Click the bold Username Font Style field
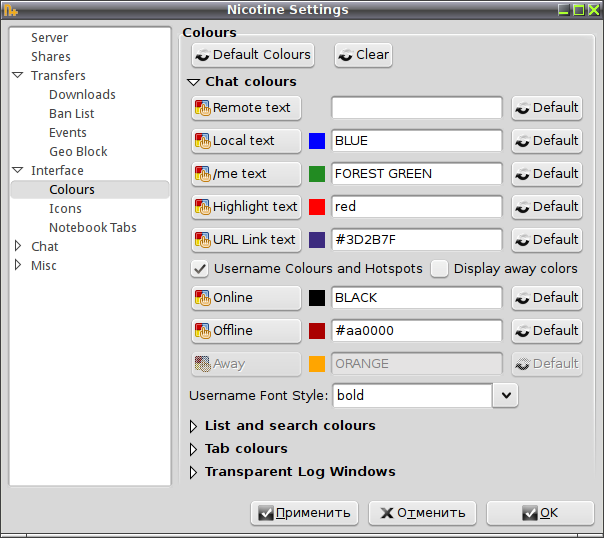This screenshot has width=604, height=538. (x=412, y=395)
